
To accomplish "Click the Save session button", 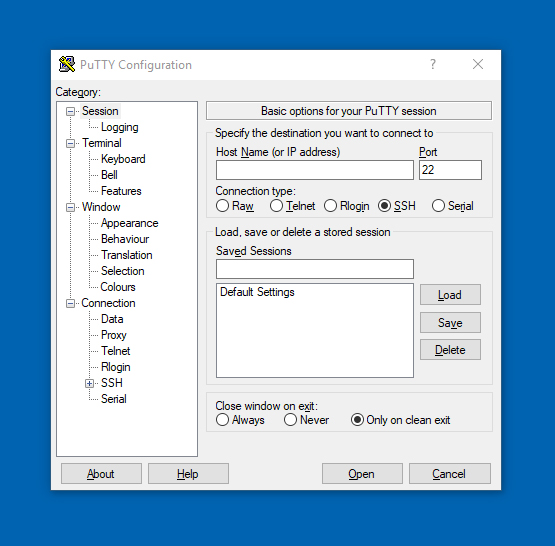I will pyautogui.click(x=450, y=322).
